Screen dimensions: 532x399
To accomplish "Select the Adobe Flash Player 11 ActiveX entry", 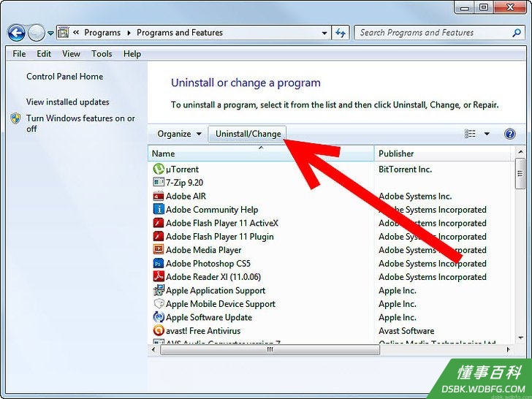I will [222, 223].
